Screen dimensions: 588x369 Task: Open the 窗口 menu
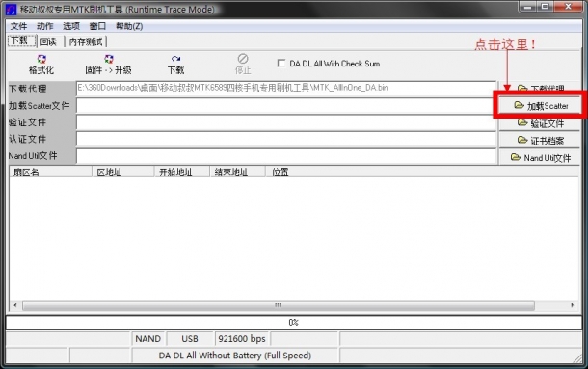[x=97, y=26]
